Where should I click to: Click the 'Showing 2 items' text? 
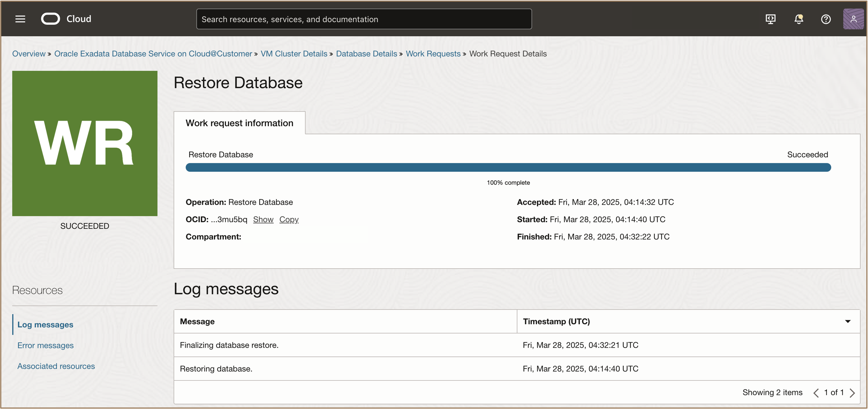772,392
